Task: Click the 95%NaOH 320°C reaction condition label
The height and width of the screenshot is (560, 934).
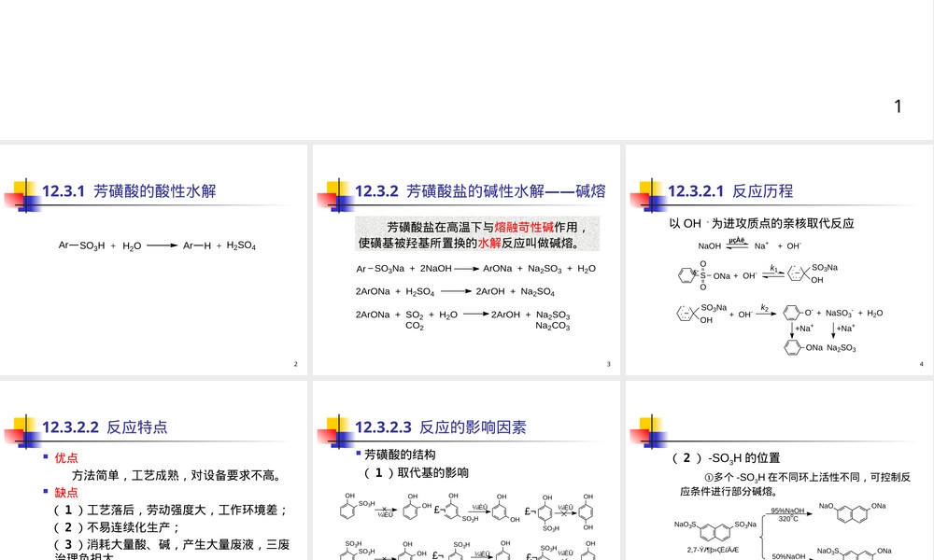Action: [787, 515]
